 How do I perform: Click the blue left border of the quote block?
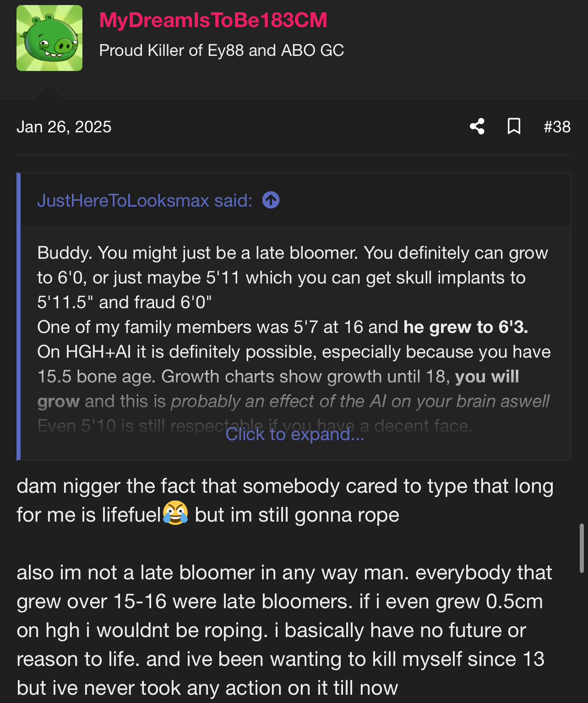[19, 316]
